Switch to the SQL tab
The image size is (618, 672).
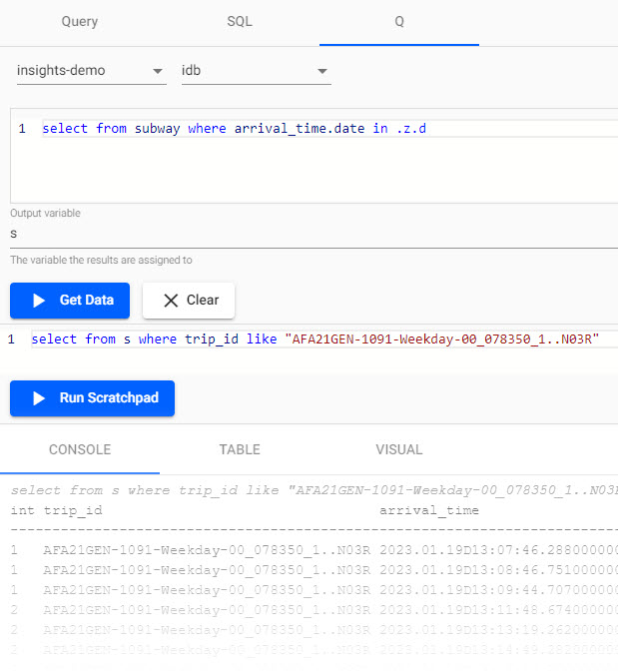[240, 21]
